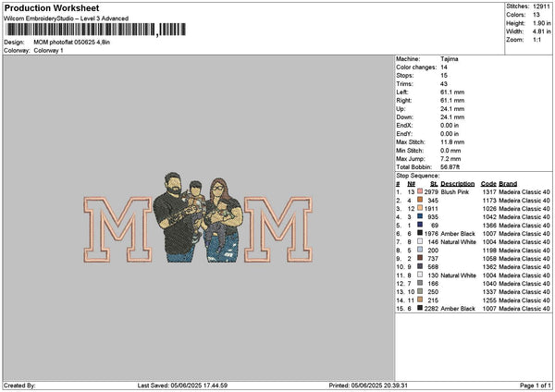Image resolution: width=555 pixels, height=392 pixels.
Task: Click the Trims value '43'
Action: coord(444,84)
